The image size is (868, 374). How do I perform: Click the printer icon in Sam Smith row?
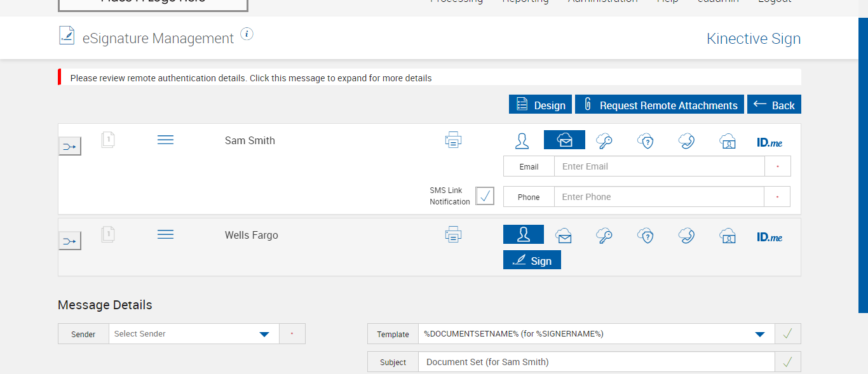[x=453, y=140]
